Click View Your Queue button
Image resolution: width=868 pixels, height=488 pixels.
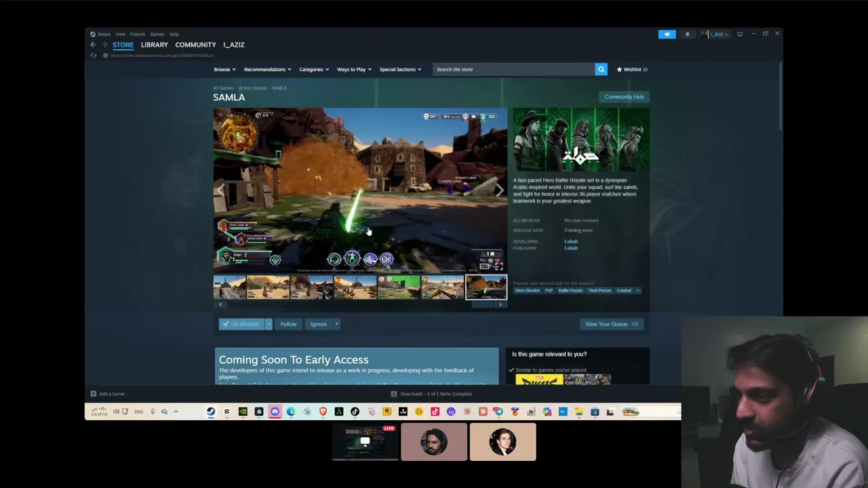click(x=610, y=324)
